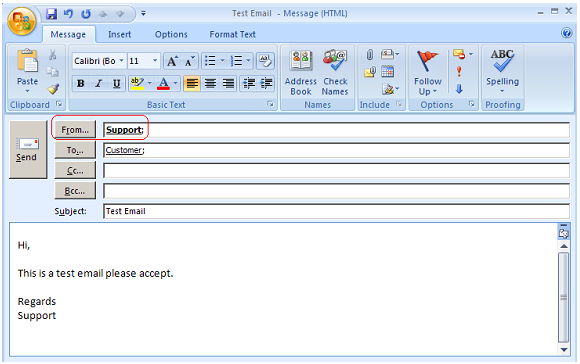
Task: Open the Address Book
Action: click(301, 73)
